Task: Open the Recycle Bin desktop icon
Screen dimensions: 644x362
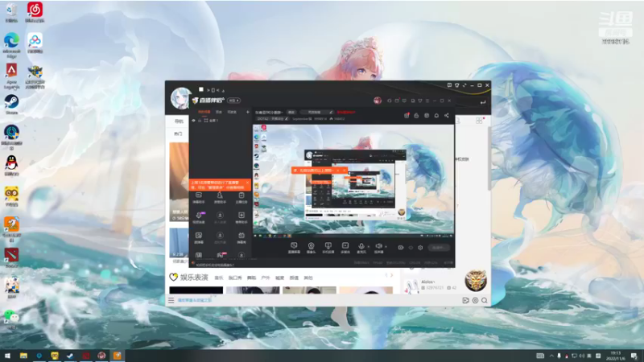Action: (11, 11)
